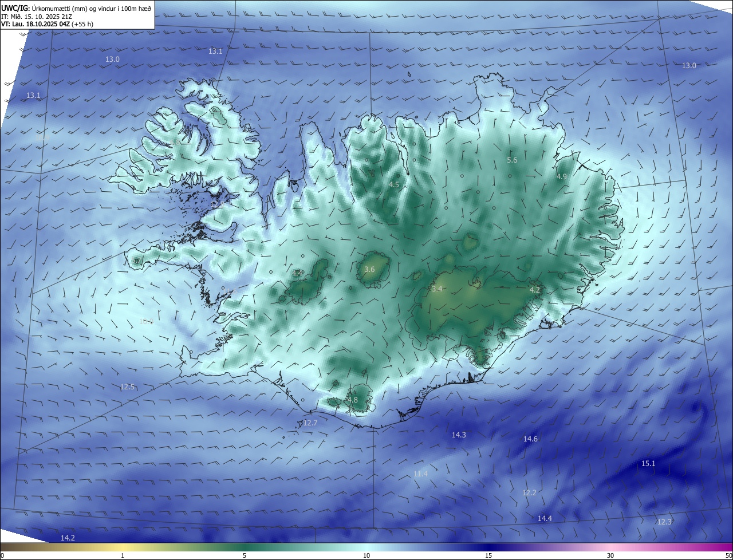The image size is (733, 560).
Task: Click the 12.3 value label
Action: [x=664, y=522]
